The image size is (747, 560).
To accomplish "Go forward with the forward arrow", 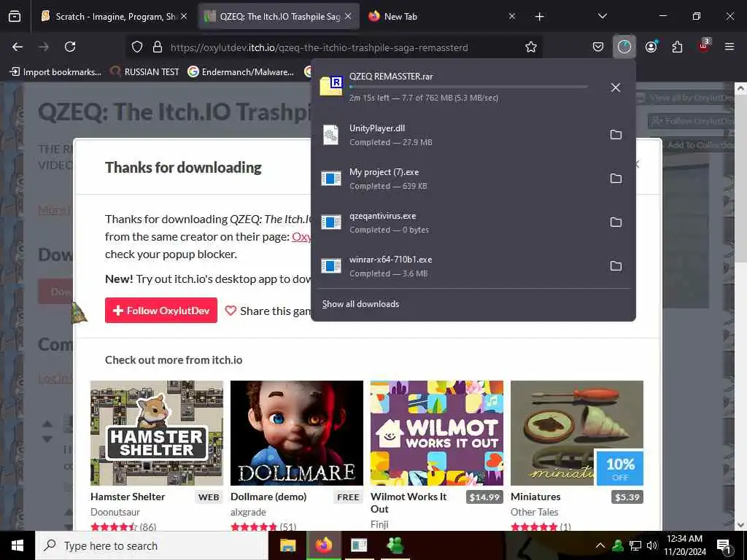I will point(44,47).
